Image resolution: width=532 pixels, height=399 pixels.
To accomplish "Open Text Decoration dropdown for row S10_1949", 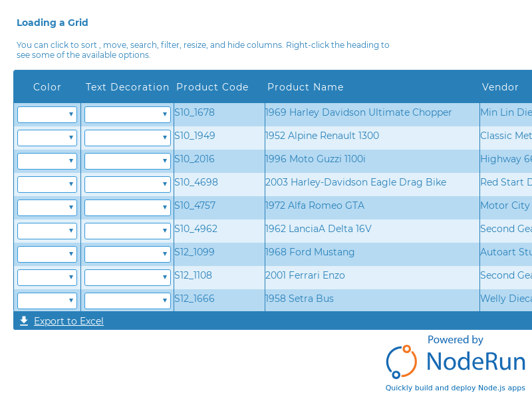I will click(128, 138).
